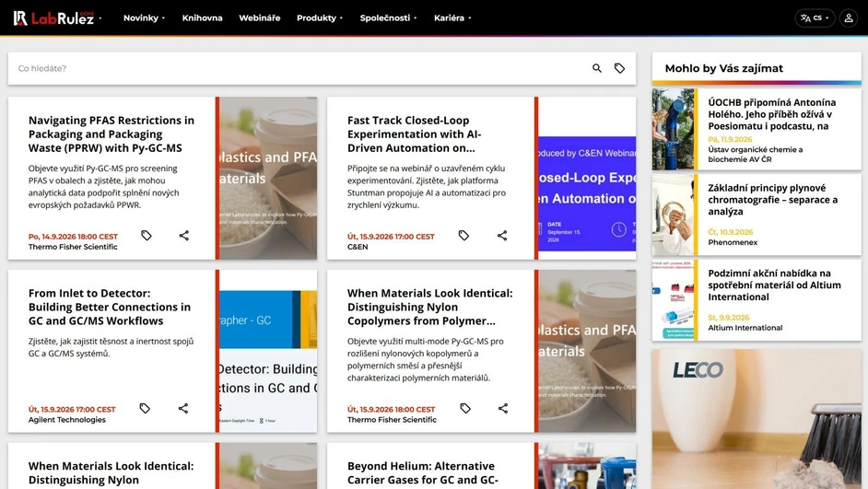The height and width of the screenshot is (489, 868).
Task: Expand the Novinky menu
Action: [x=144, y=17]
